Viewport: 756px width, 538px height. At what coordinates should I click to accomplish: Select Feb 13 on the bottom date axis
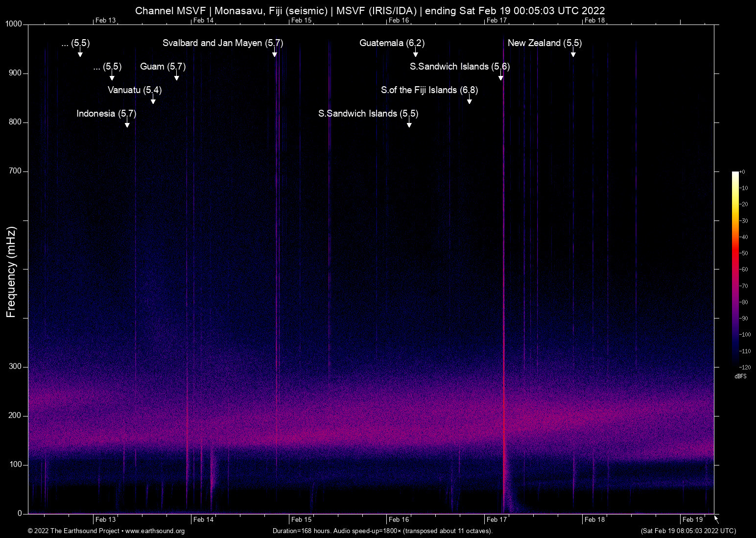click(106, 519)
